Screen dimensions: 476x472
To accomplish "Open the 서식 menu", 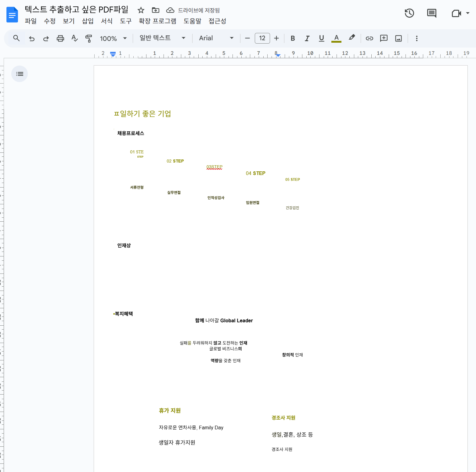I will 107,21.
